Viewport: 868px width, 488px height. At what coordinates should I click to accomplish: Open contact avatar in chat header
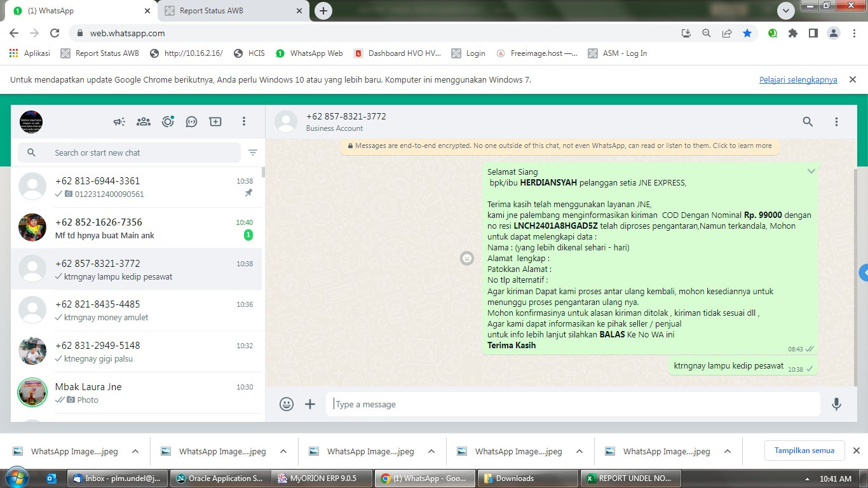(x=286, y=121)
